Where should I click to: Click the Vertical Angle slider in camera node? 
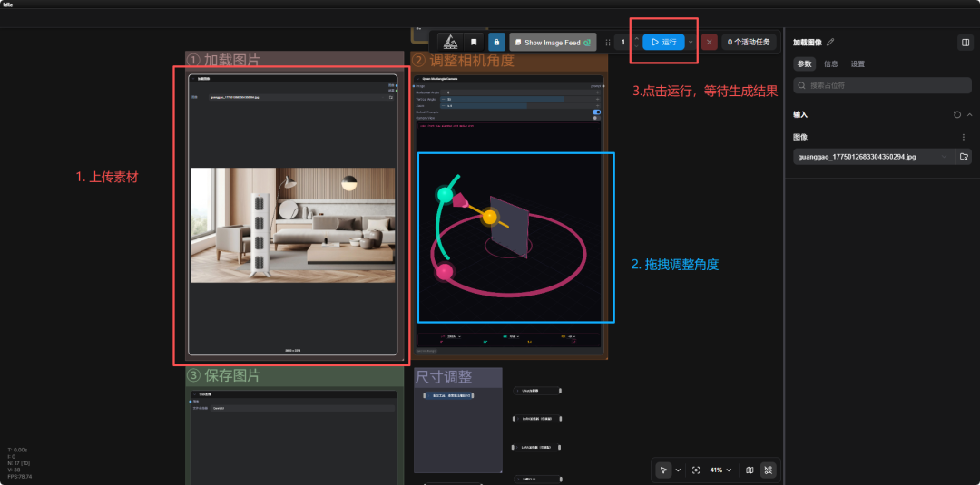(520, 99)
